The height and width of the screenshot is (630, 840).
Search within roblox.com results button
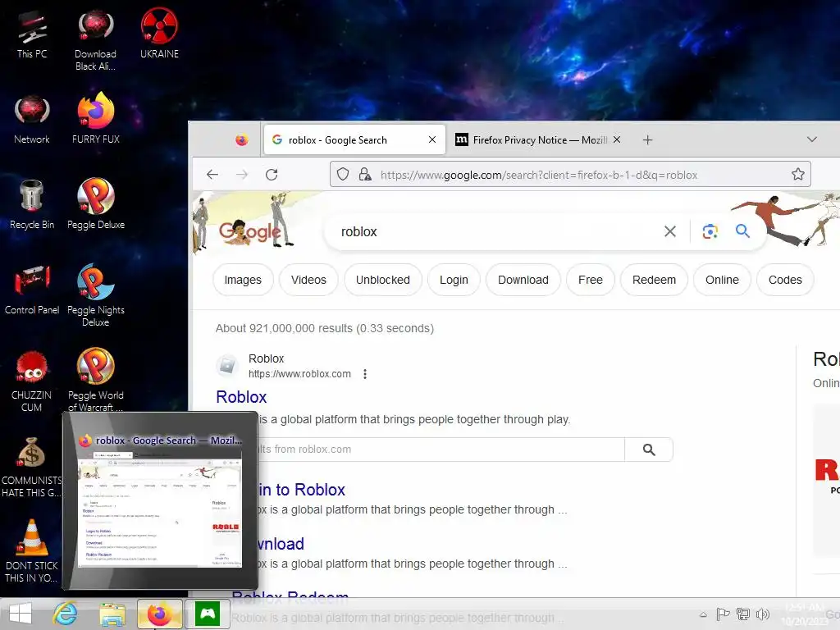[649, 450]
